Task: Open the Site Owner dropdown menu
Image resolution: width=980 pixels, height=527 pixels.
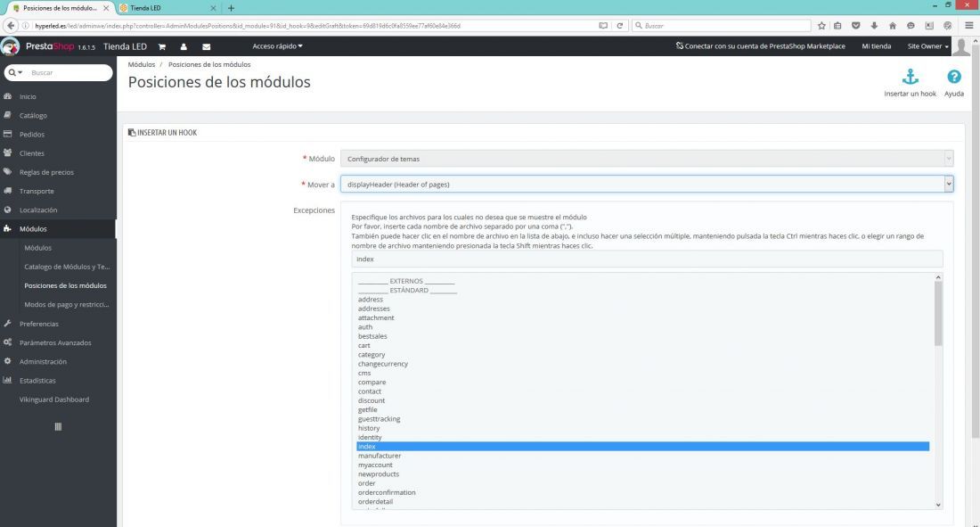Action: (927, 46)
